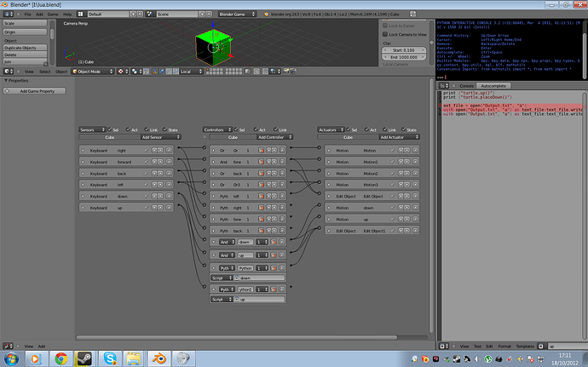
Task: Toggle the Sensors Link checkbox
Action: pyautogui.click(x=147, y=129)
